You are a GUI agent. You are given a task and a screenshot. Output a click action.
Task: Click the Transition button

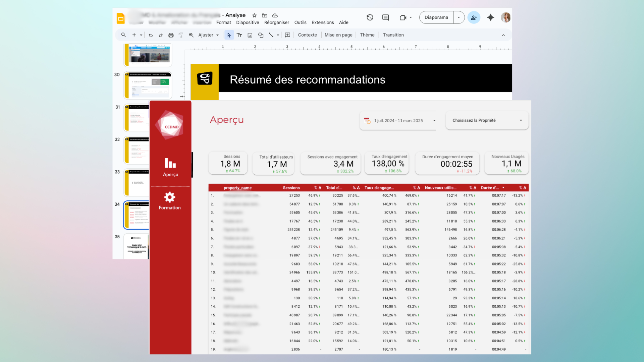[x=393, y=35]
